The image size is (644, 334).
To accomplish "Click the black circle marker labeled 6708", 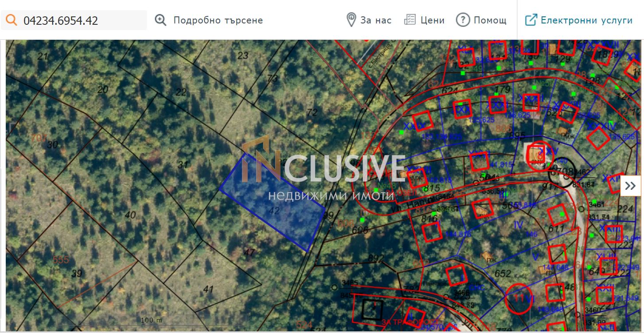I will click(562, 172).
